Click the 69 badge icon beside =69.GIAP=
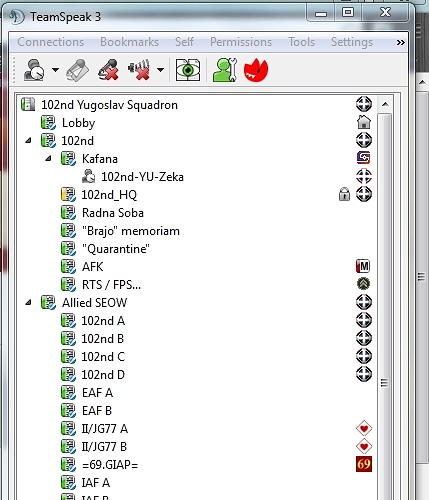Screen dimensions: 429x500 364,464
